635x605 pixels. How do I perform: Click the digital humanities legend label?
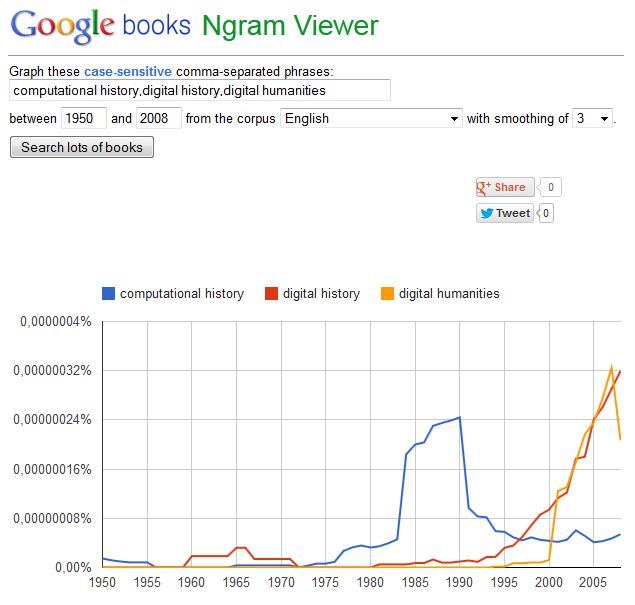click(x=449, y=294)
